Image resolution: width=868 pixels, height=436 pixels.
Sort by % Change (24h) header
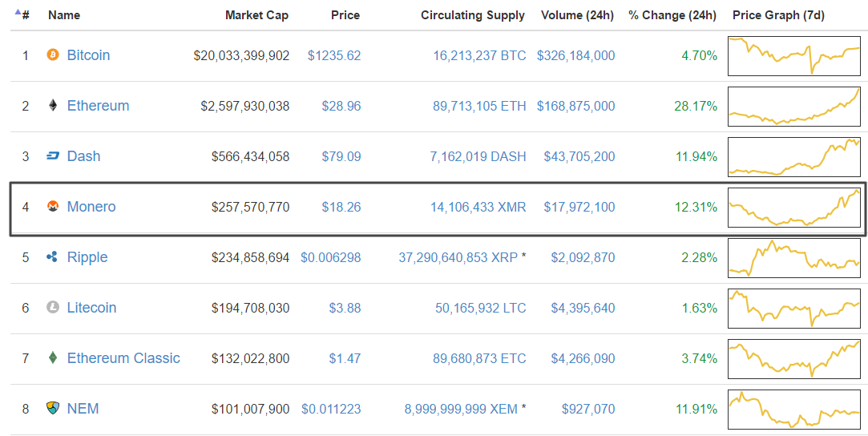[x=672, y=15]
